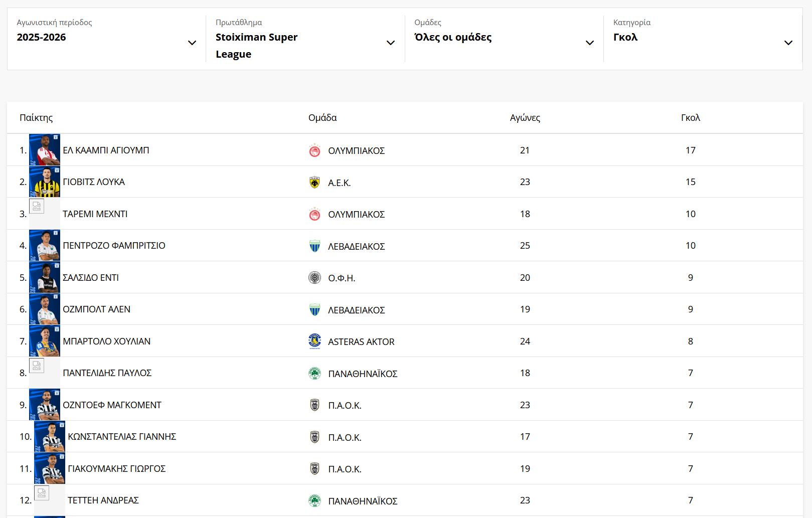The height and width of the screenshot is (518, 812).
Task: Click the PAOK crest in Ozdoev's row
Action: point(314,405)
